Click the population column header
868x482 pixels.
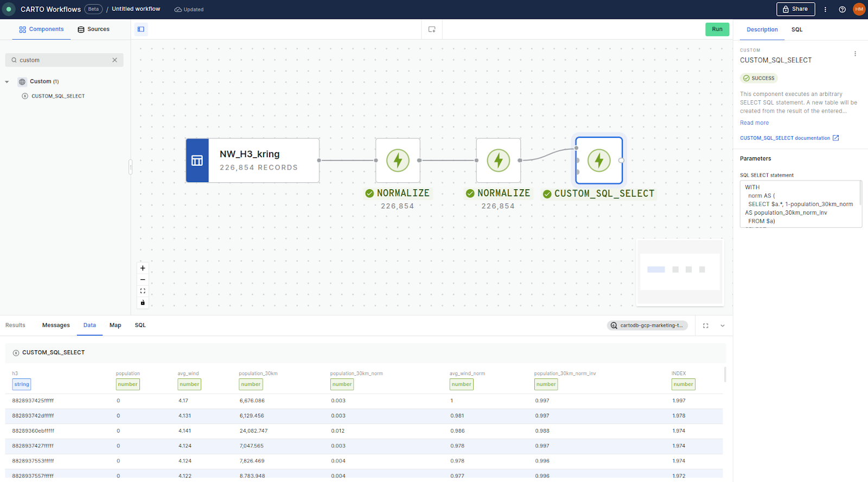click(127, 374)
